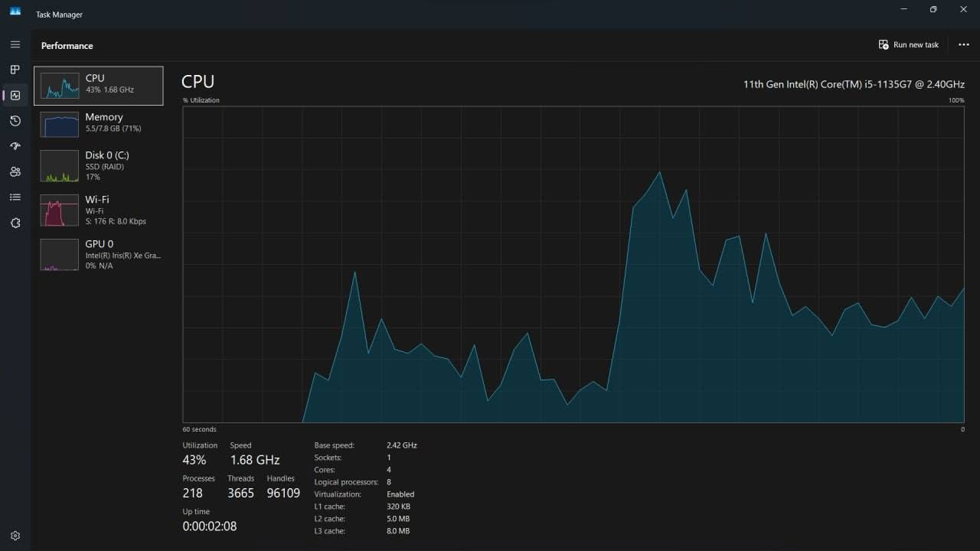This screenshot has height=551, width=980.
Task: Click the large CPU utilization graph
Action: pyautogui.click(x=573, y=264)
